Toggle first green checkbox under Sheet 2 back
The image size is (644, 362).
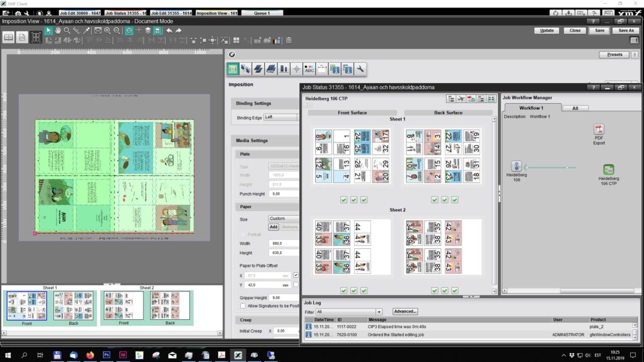tap(435, 290)
